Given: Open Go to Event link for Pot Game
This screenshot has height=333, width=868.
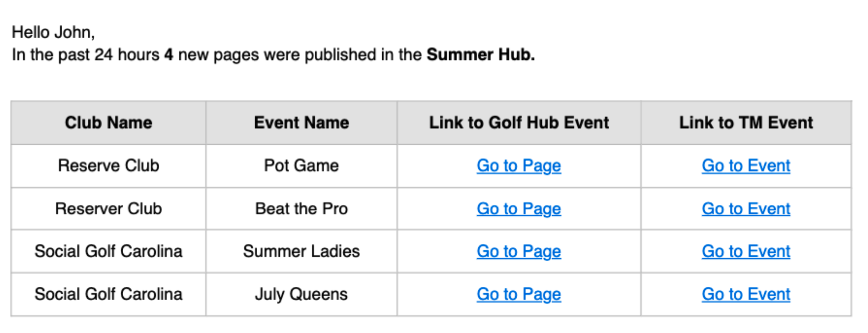Looking at the screenshot, I should coord(746,166).
